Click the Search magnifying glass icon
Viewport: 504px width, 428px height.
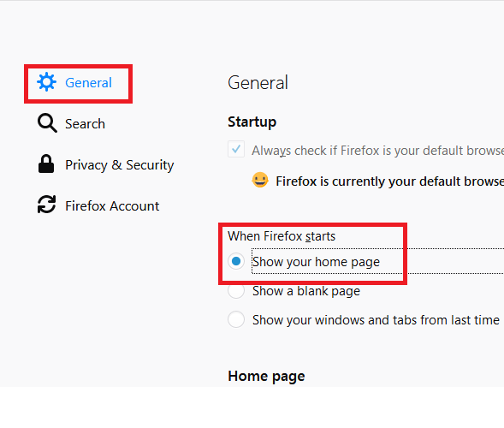coord(47,123)
